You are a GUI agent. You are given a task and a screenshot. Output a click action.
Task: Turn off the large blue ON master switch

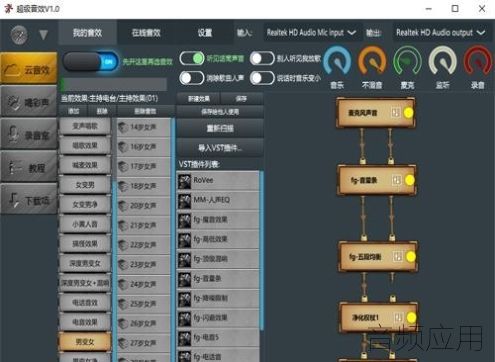pos(90,62)
